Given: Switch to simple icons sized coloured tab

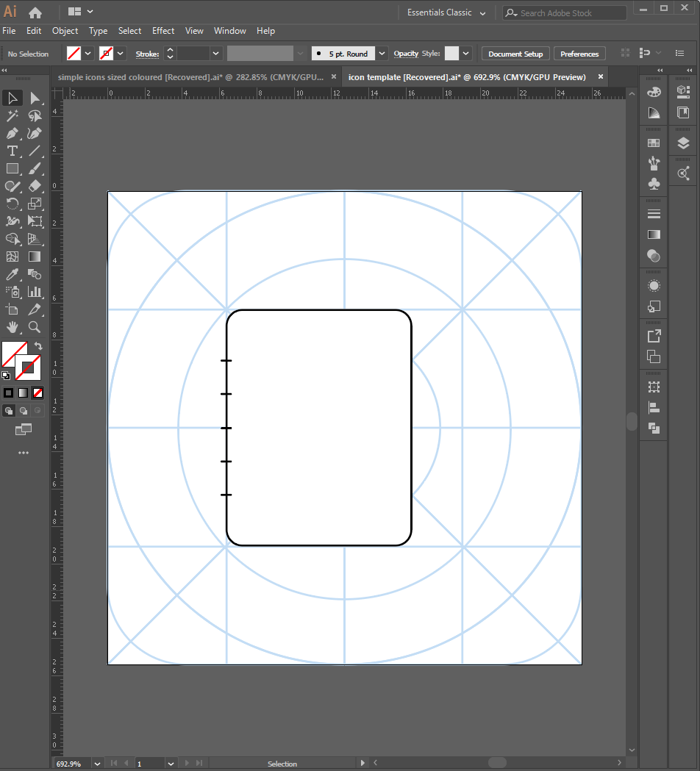Looking at the screenshot, I should coord(190,77).
